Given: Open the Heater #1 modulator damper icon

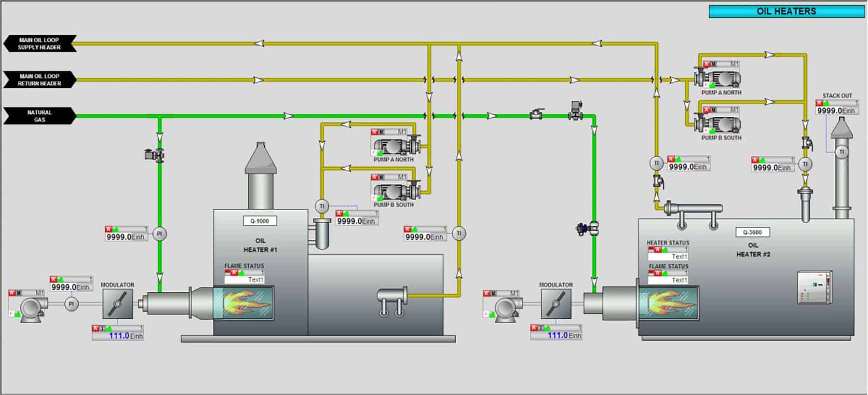Looking at the screenshot, I should tap(118, 304).
